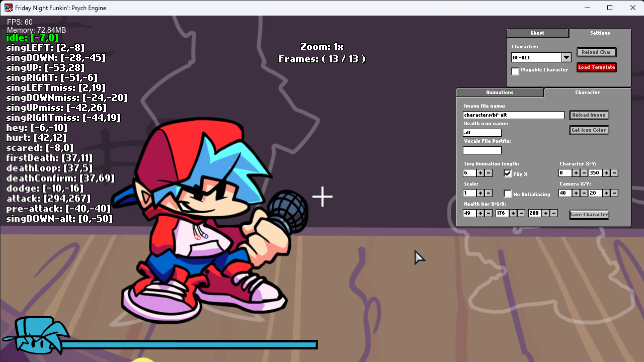
Task: Focus the Vocals File Postfix field
Action: pos(482,150)
